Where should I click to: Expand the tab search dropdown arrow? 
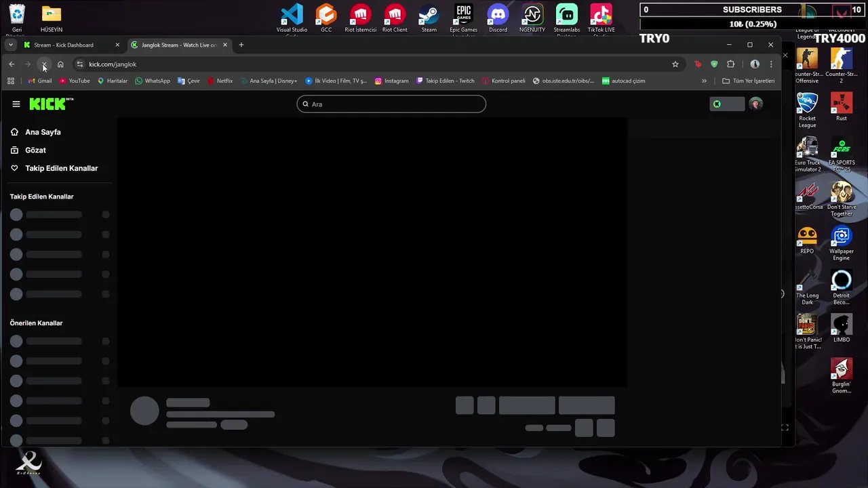[11, 45]
